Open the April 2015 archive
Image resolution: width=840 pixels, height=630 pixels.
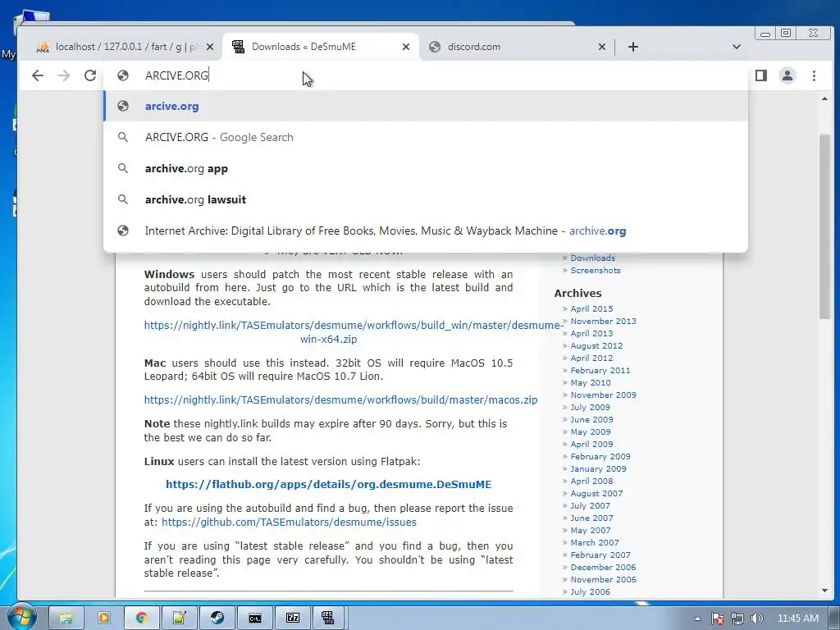click(x=591, y=308)
